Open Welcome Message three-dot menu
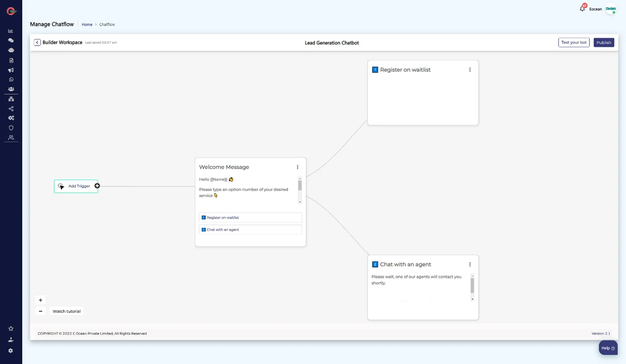 tap(298, 167)
